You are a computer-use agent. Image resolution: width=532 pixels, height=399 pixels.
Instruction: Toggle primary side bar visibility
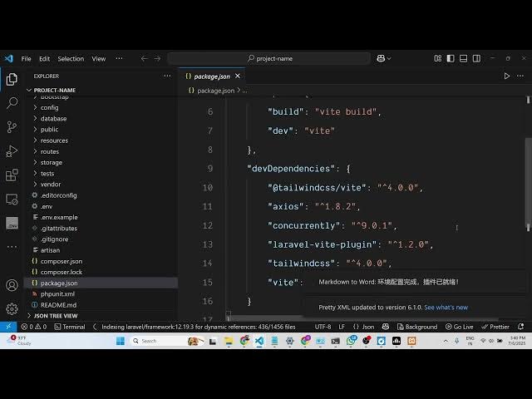pyautogui.click(x=451, y=58)
